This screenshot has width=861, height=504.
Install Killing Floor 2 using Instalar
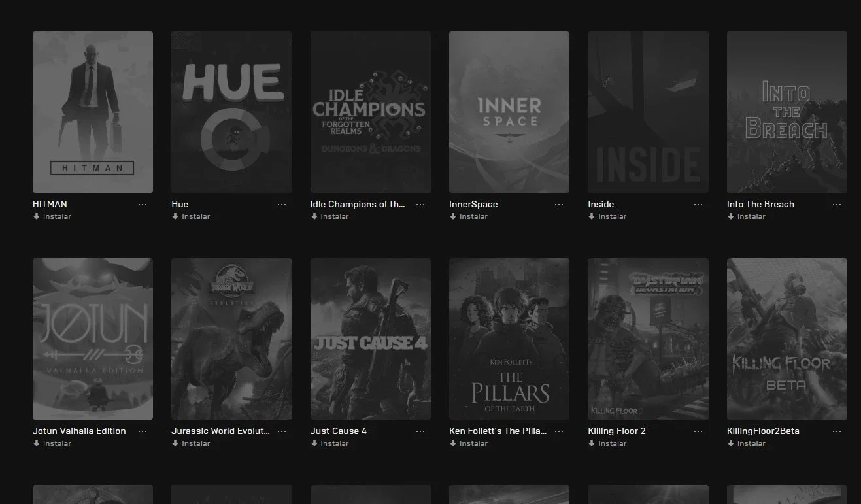[x=607, y=443]
